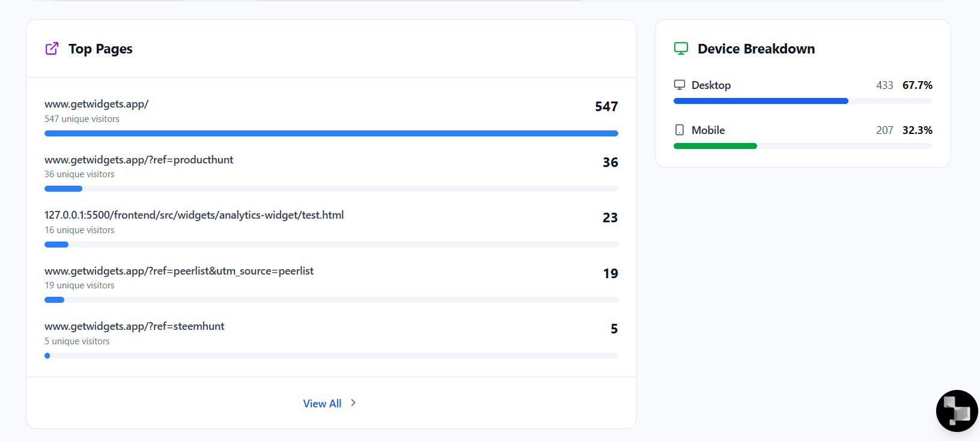Click the 547 visitors progress bar

331,133
